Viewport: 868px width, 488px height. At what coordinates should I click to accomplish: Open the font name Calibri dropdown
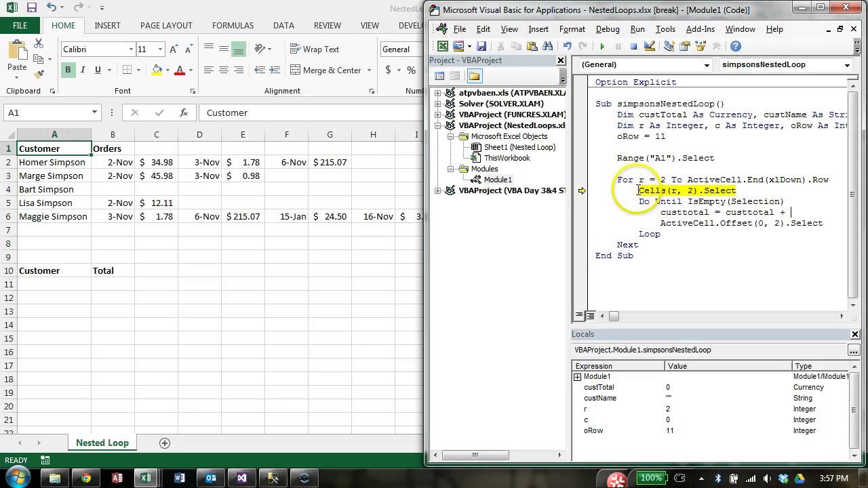point(131,49)
